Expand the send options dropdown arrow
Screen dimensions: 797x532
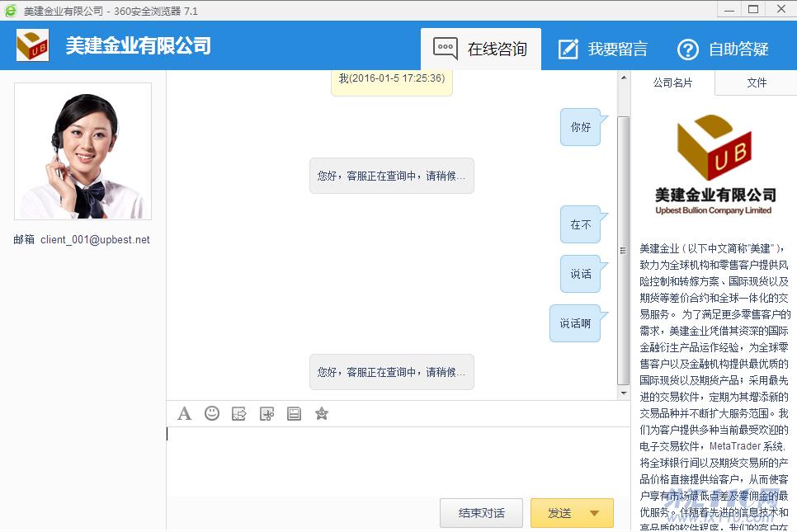click(x=594, y=513)
